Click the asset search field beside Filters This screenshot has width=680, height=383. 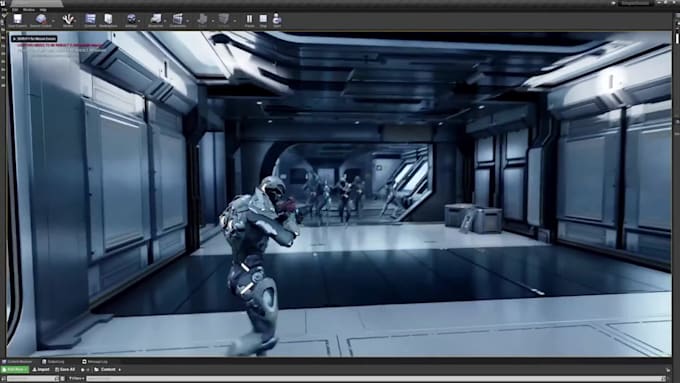(376, 379)
